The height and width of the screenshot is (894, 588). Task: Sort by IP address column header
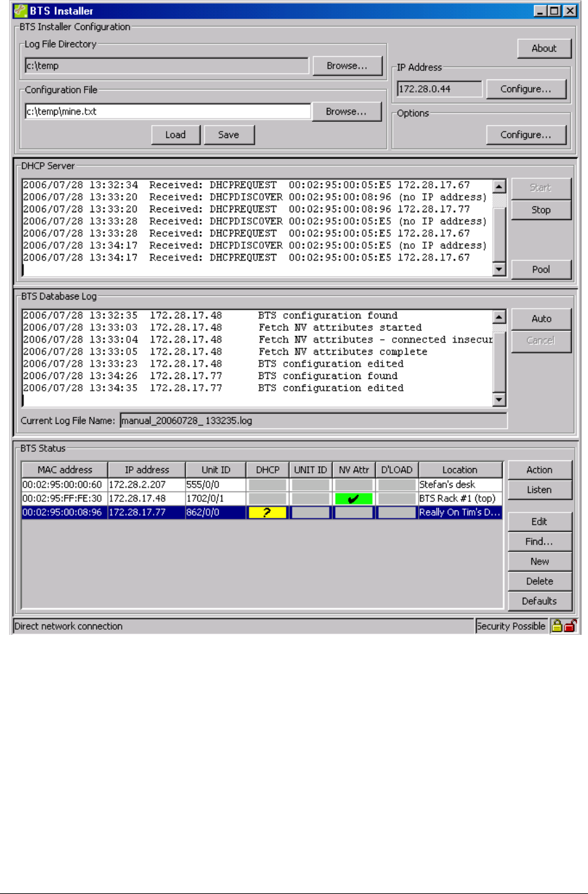(x=147, y=469)
